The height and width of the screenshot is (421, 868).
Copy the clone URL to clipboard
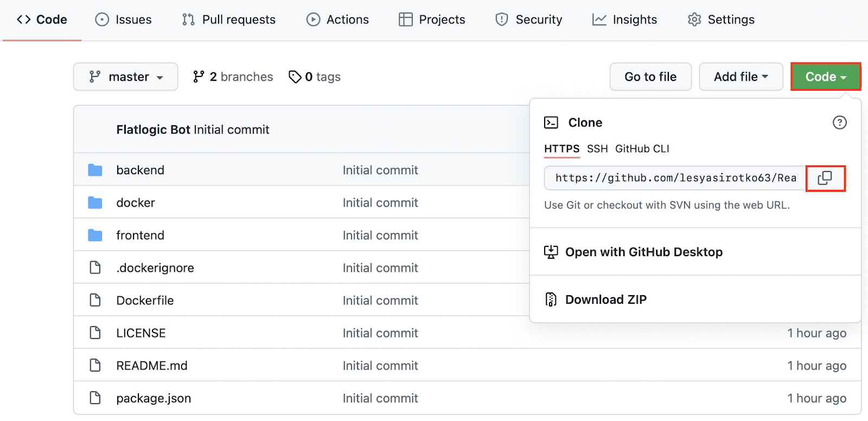point(825,178)
